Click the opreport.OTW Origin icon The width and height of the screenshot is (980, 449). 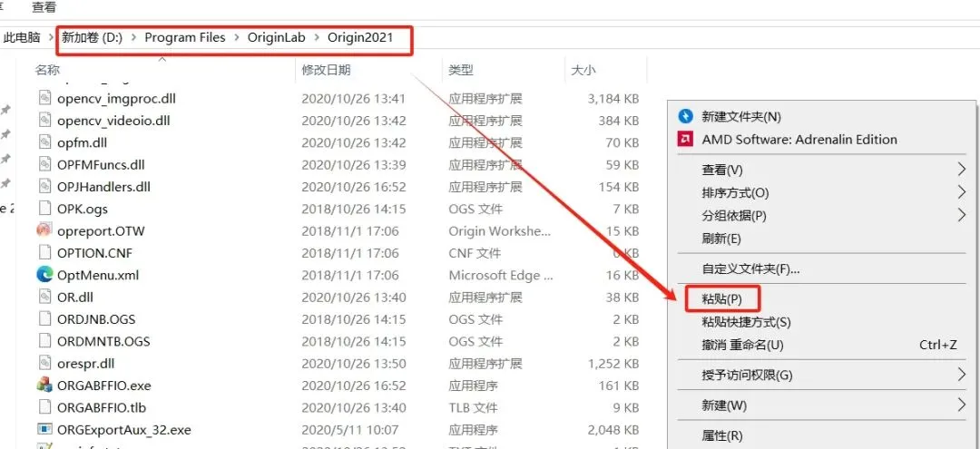pos(44,230)
